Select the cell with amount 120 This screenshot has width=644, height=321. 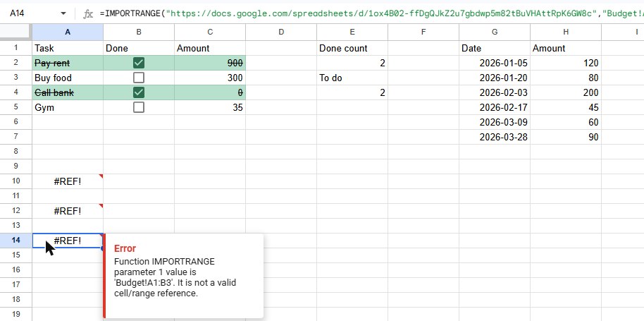(x=566, y=63)
